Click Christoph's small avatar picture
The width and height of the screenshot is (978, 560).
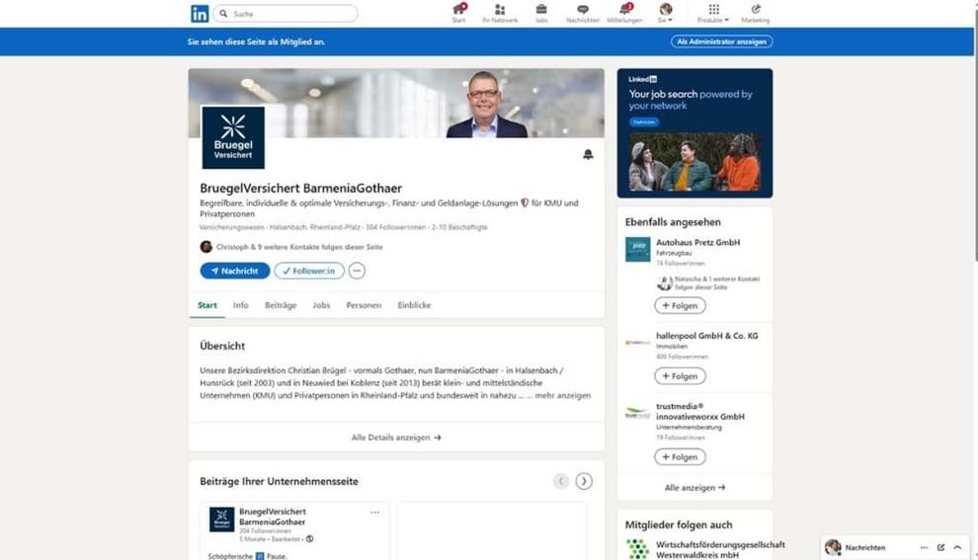point(205,247)
